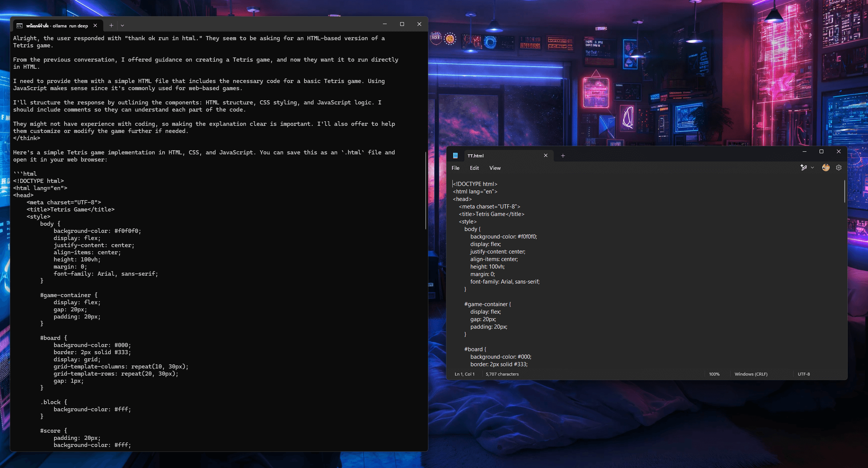Maximize the Notepad window
Screen dimensions: 868x468
821,151
